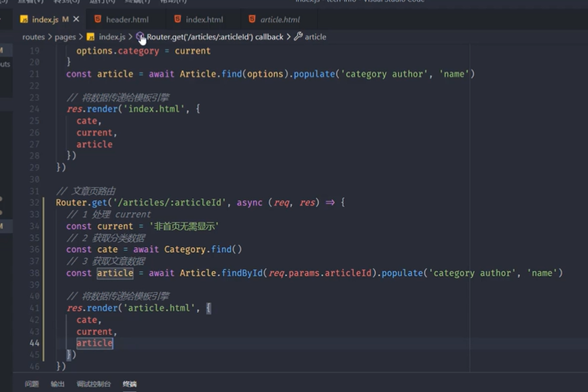Click line number 44 in the gutter
Screen dimensions: 588x392
35,343
